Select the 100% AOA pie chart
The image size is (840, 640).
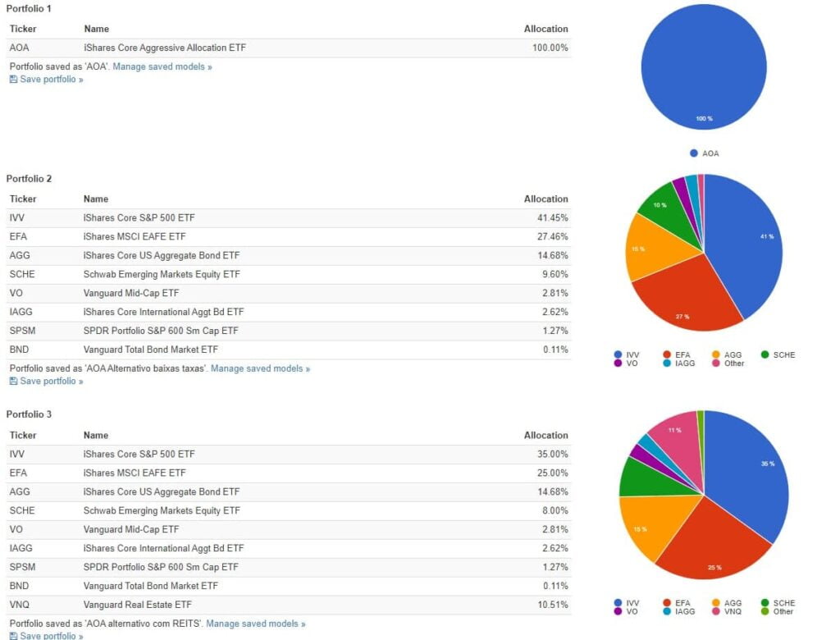tap(703, 66)
